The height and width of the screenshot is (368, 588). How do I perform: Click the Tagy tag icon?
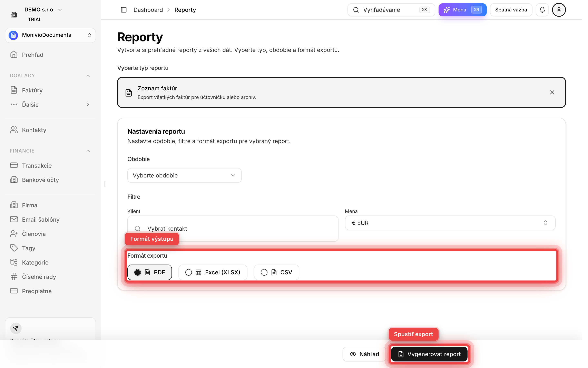click(14, 248)
